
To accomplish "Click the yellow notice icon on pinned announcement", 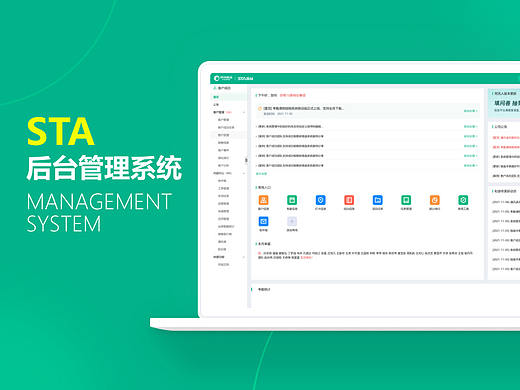I will pyautogui.click(x=260, y=109).
